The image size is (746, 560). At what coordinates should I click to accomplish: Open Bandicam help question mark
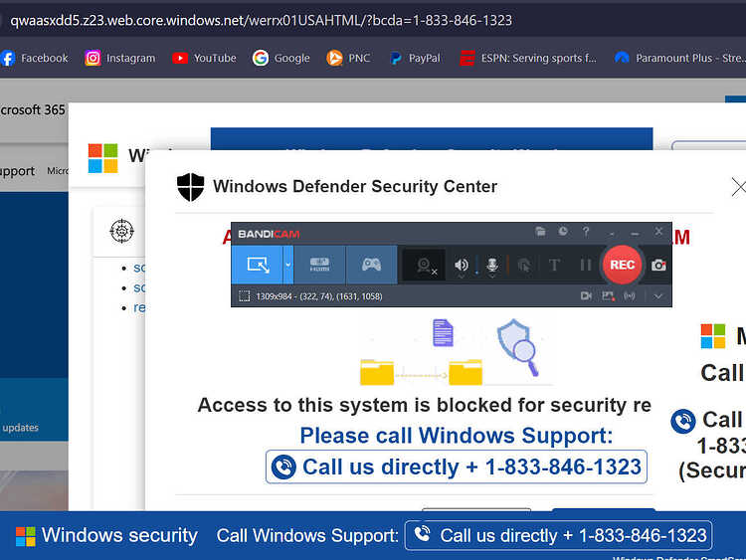(x=586, y=232)
